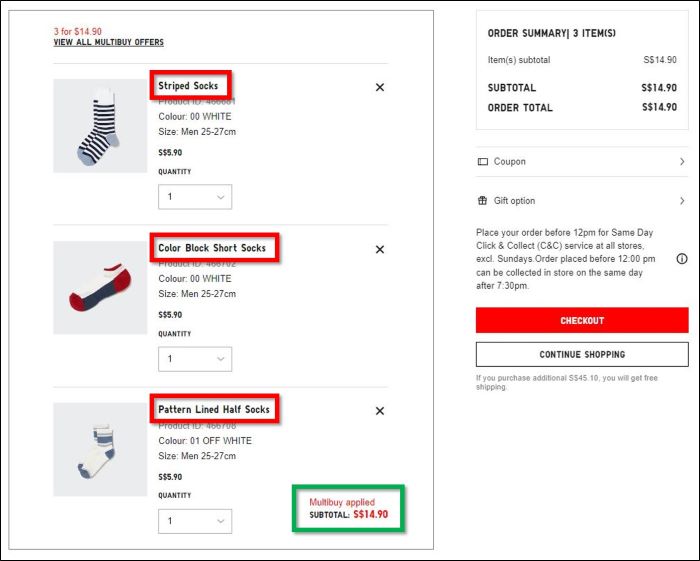Open Color Block Short Socks product title
700x561 pixels.
[x=212, y=248]
